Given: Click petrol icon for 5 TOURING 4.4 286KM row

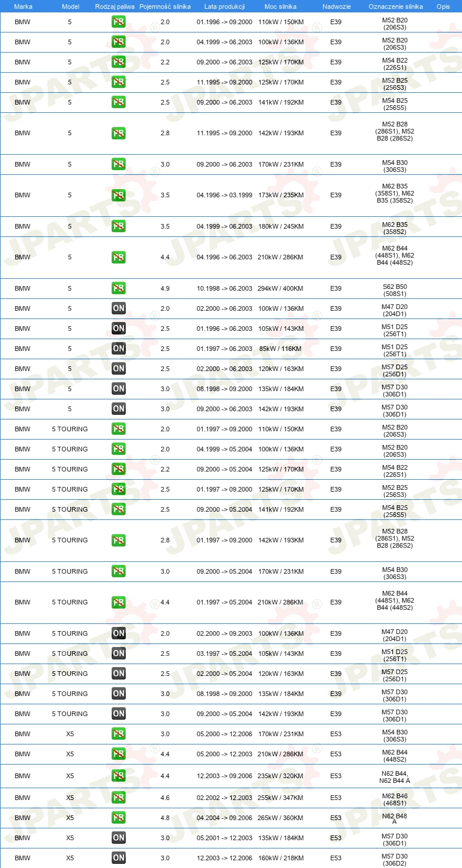Looking at the screenshot, I should 119,602.
